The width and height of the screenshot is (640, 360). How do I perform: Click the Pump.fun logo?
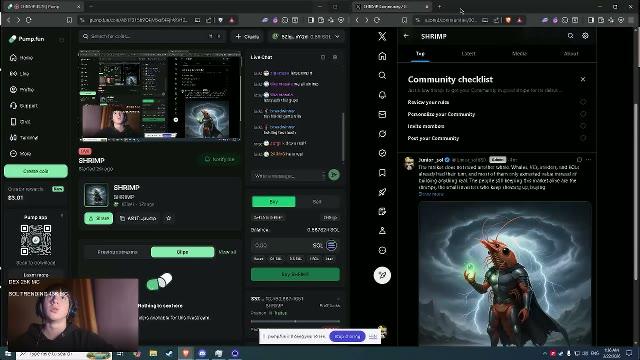pos(27,39)
